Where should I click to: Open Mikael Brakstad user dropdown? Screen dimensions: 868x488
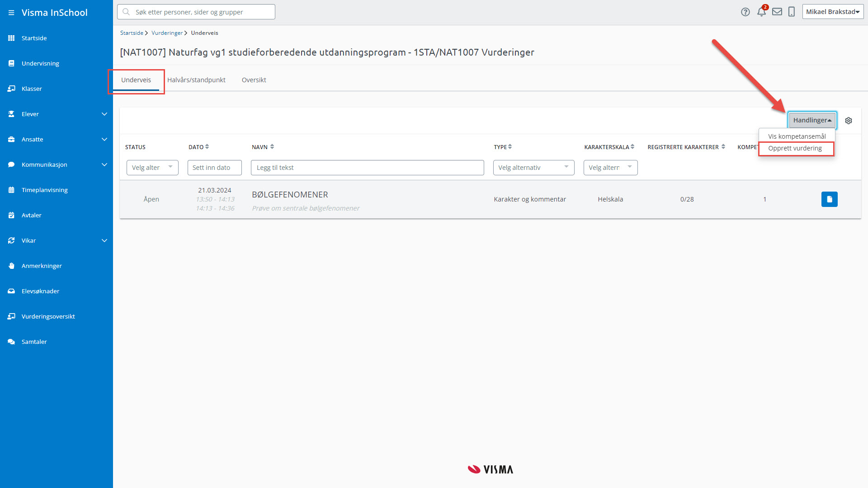[833, 12]
